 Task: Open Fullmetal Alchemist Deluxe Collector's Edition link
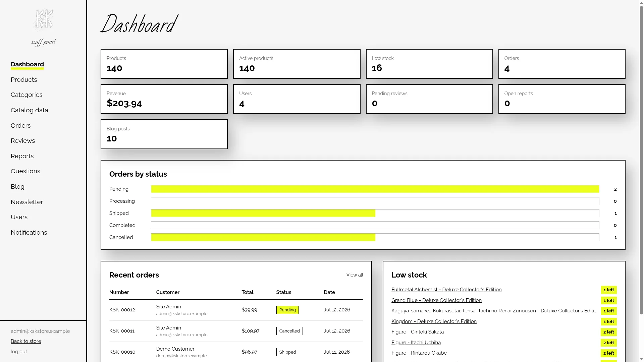446,290
